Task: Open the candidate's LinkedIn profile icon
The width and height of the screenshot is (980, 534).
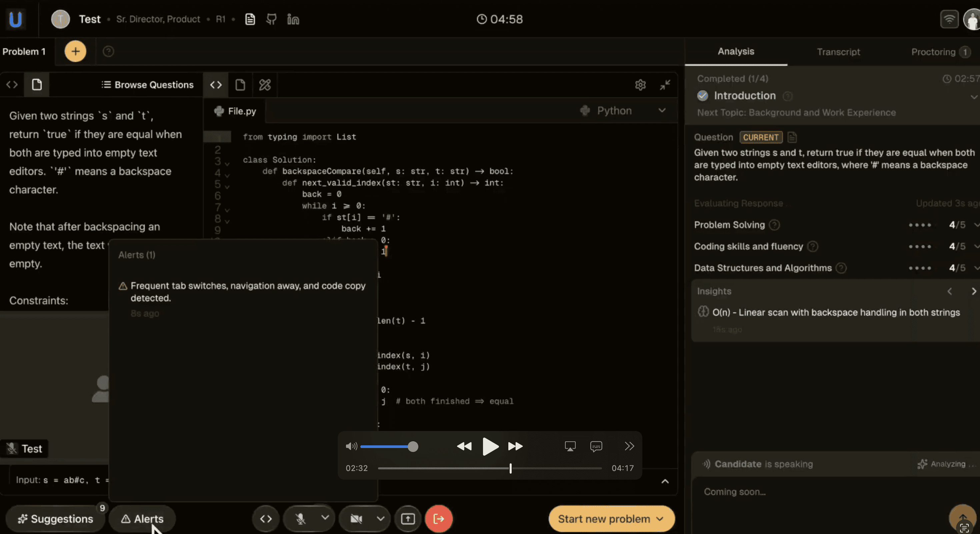Action: [293, 19]
